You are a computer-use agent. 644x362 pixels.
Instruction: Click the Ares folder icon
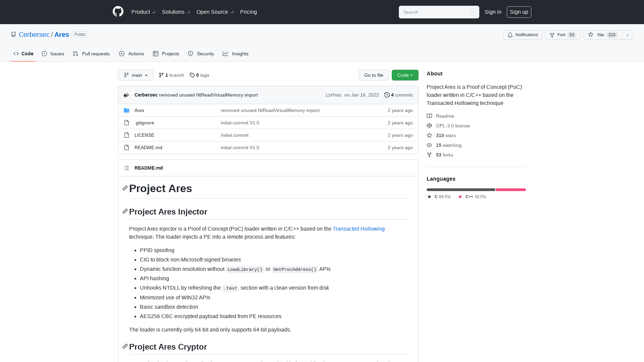coord(126,110)
